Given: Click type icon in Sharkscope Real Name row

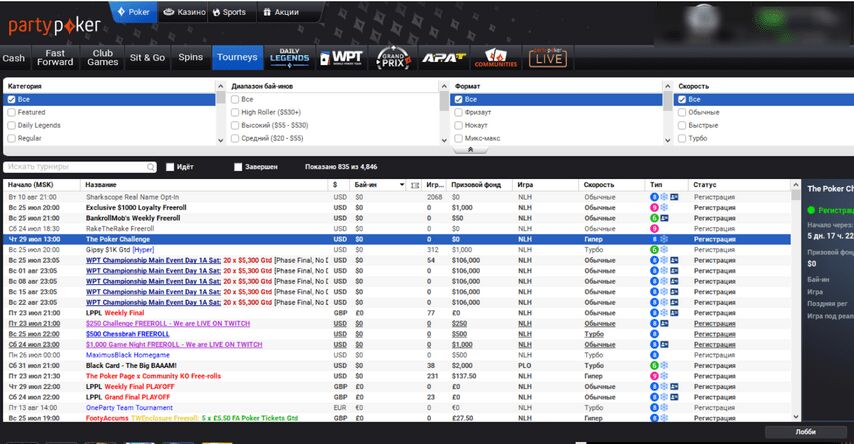Looking at the screenshot, I should (654, 197).
